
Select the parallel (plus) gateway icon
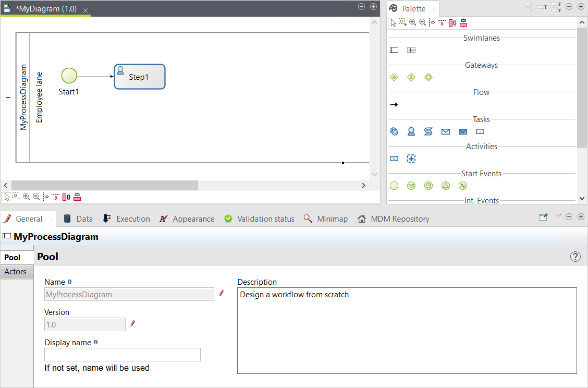point(394,77)
